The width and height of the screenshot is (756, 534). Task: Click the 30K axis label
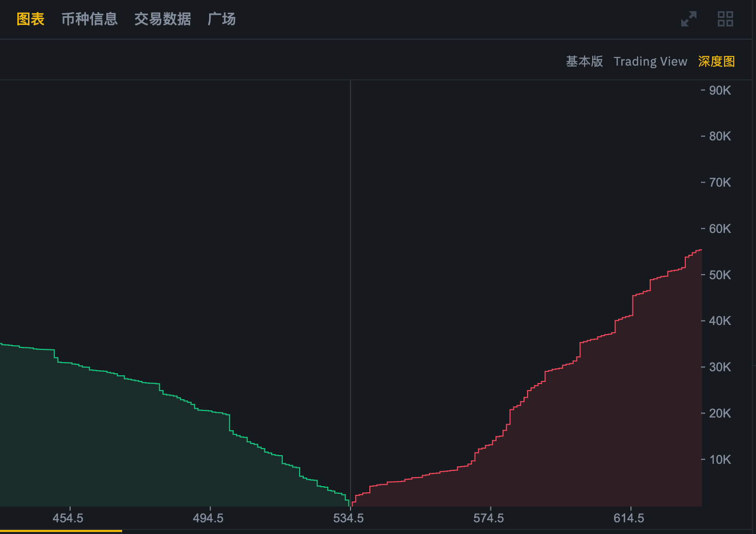(x=720, y=367)
